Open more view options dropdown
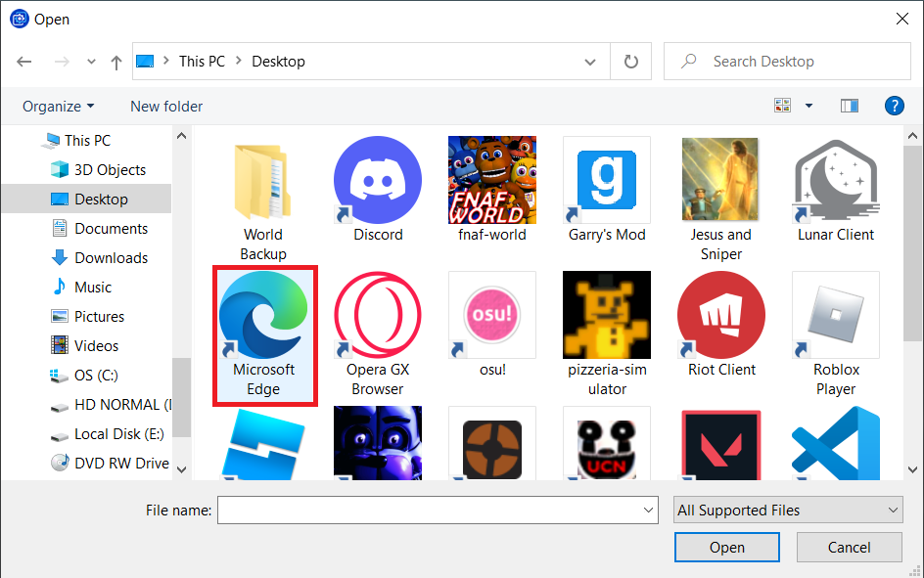 pyautogui.click(x=809, y=106)
